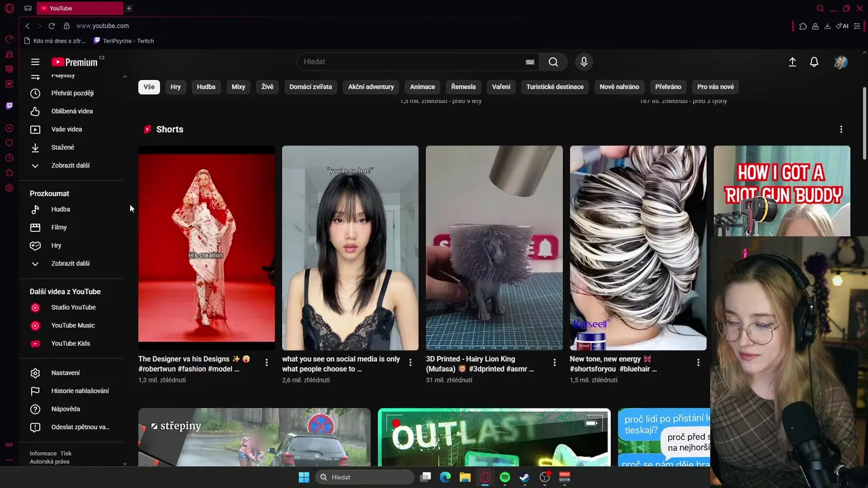This screenshot has width=868, height=488.
Task: Open options for 3D Printed Hairy Lion King short
Action: tap(554, 363)
